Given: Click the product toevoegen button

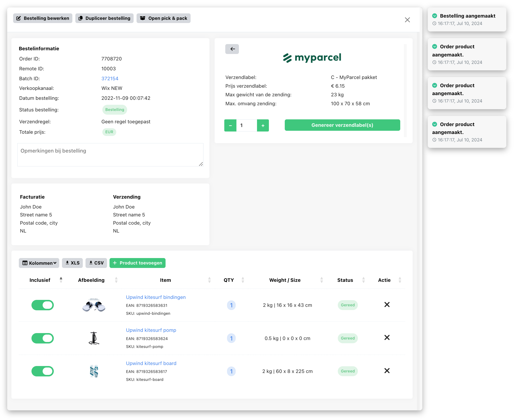Looking at the screenshot, I should coord(137,263).
